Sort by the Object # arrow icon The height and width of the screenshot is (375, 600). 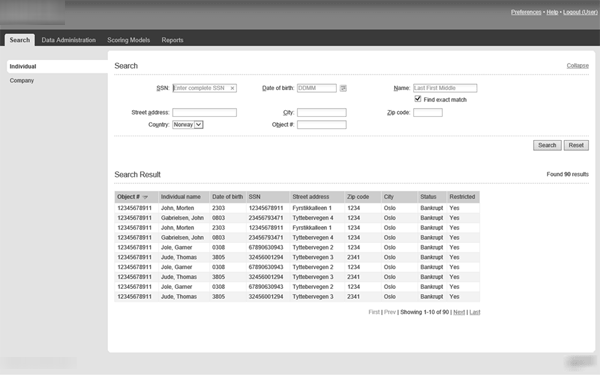click(x=145, y=197)
